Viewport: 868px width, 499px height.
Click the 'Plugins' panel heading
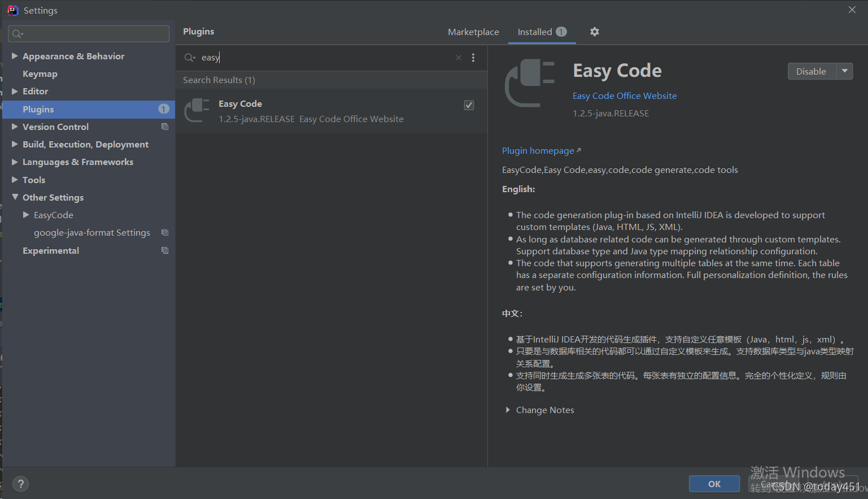coord(199,32)
